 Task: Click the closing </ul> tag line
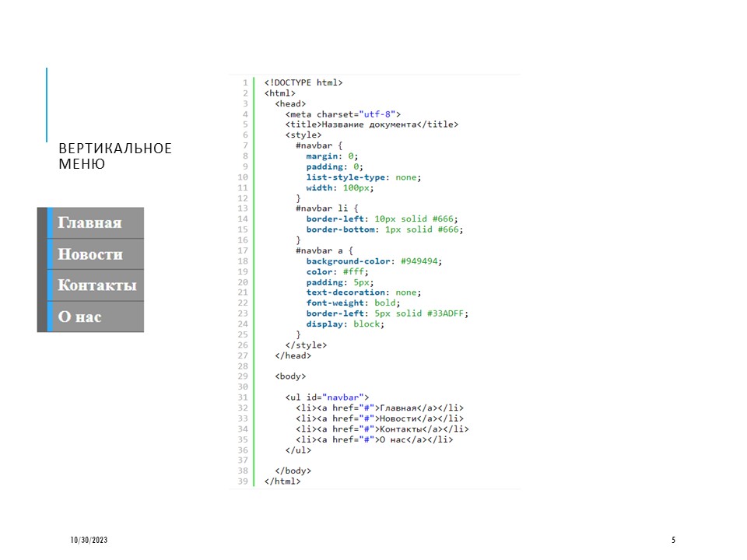click(298, 450)
